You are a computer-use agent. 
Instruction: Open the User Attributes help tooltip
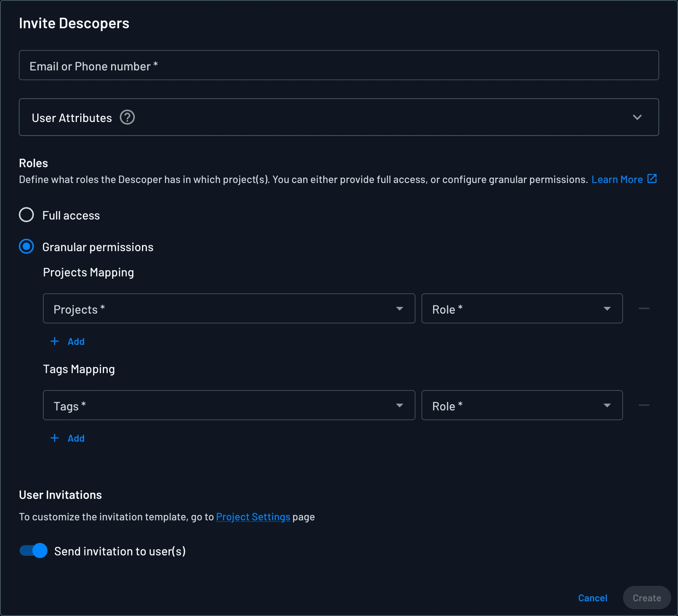pos(128,117)
